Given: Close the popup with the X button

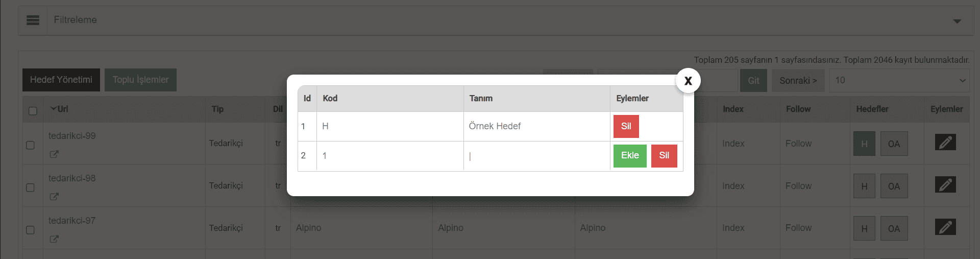Looking at the screenshot, I should [x=688, y=81].
